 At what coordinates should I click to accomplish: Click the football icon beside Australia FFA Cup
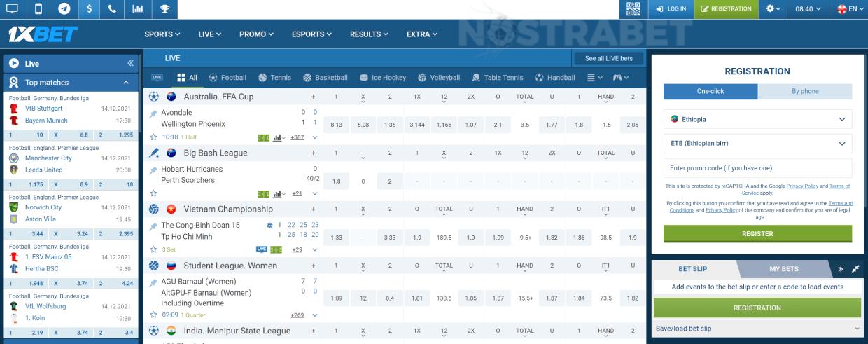coord(154,97)
